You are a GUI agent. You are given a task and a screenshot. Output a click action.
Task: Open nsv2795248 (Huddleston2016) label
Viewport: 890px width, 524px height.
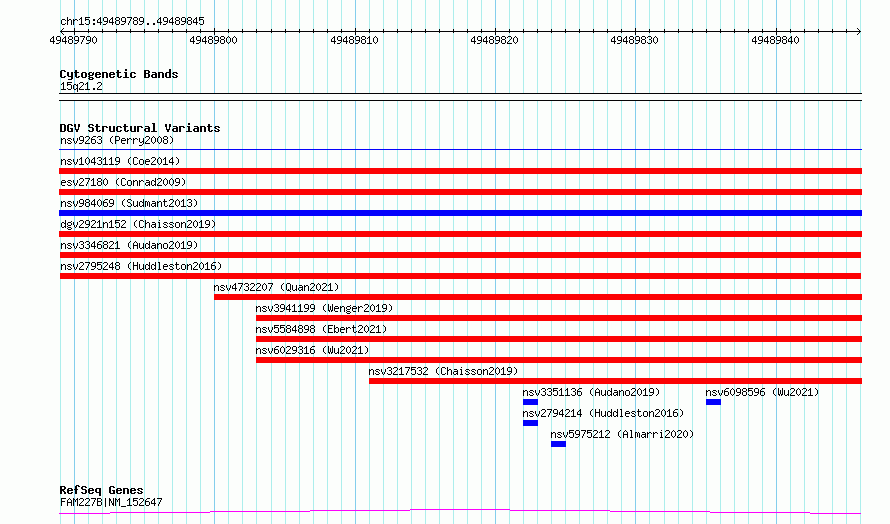pyautogui.click(x=141, y=266)
